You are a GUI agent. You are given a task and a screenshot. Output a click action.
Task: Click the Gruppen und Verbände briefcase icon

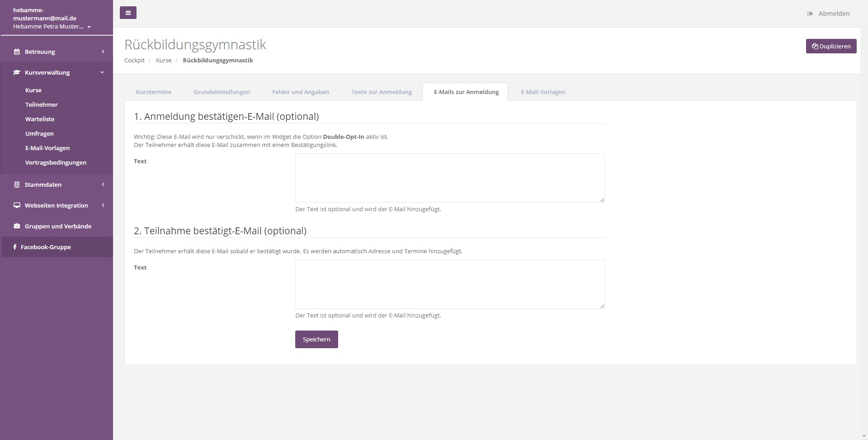pos(17,226)
